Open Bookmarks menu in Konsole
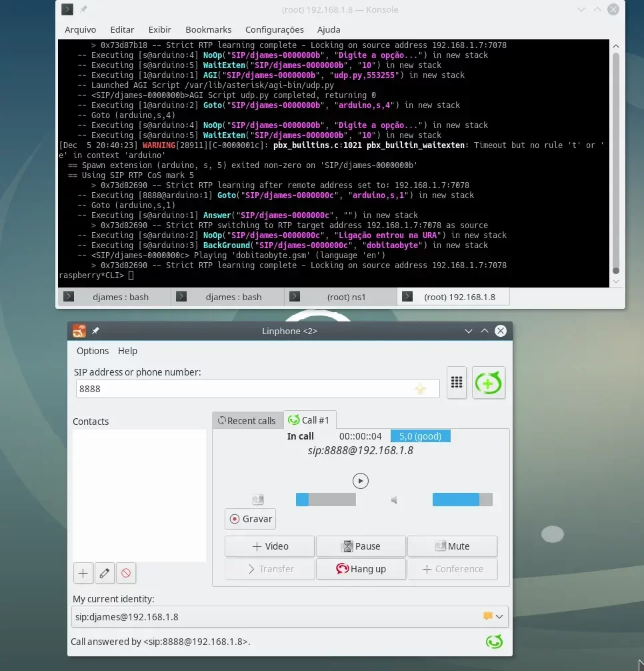 [x=208, y=29]
